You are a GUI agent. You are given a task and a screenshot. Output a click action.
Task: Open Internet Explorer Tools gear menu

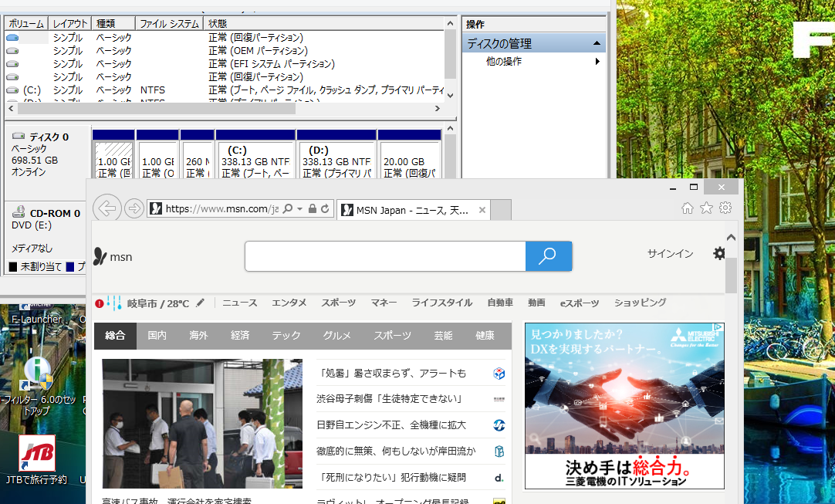725,208
